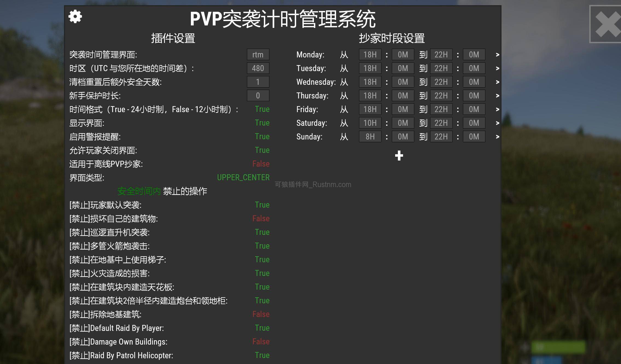Screen dimensions: 621x364
Task: Toggle [禁止]玩家默认突袭 restriction
Action: [x=262, y=205]
